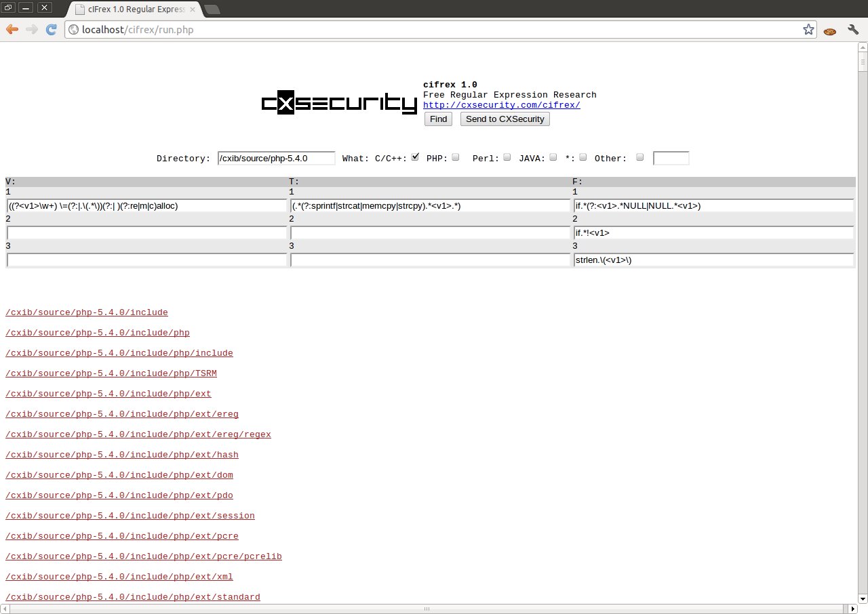Click the browser back arrow
Screen dimensions: 868x614
12,30
